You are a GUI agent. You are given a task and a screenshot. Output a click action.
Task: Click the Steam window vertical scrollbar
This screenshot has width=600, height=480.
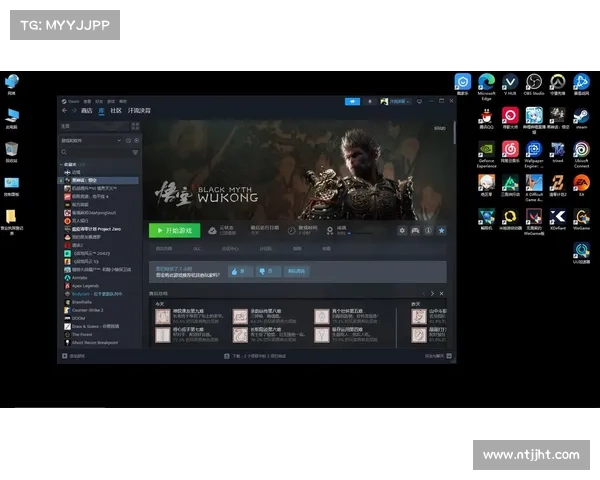coord(455,132)
